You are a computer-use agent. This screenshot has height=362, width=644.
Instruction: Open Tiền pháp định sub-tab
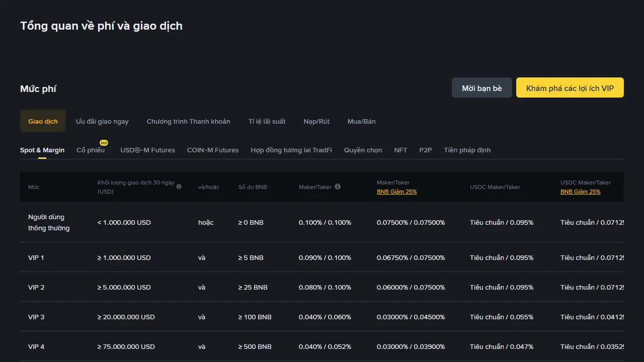point(467,150)
